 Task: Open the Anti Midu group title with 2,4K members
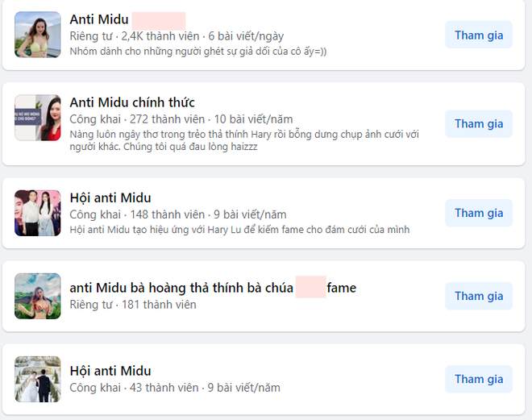coord(99,19)
